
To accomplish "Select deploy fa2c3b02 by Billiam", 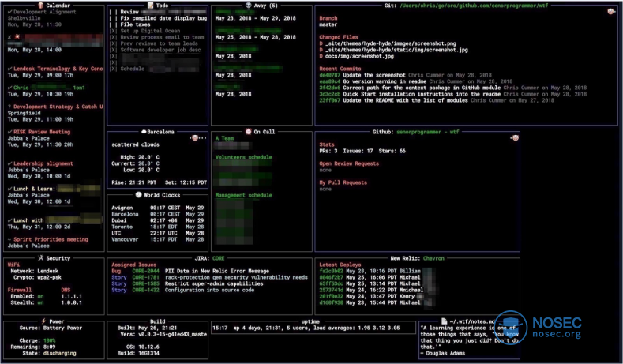I will pyautogui.click(x=370, y=271).
